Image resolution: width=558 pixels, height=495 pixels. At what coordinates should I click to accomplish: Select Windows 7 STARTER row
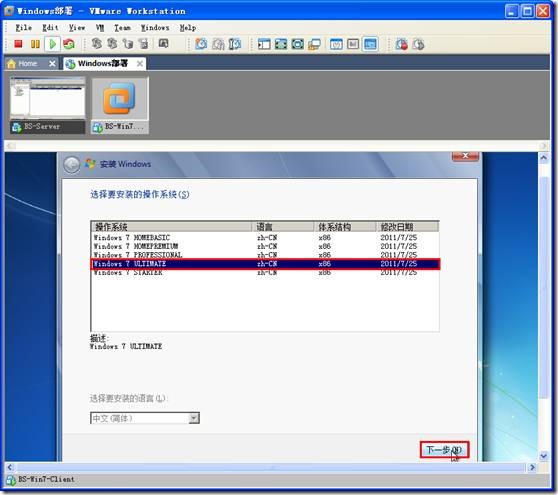click(265, 273)
